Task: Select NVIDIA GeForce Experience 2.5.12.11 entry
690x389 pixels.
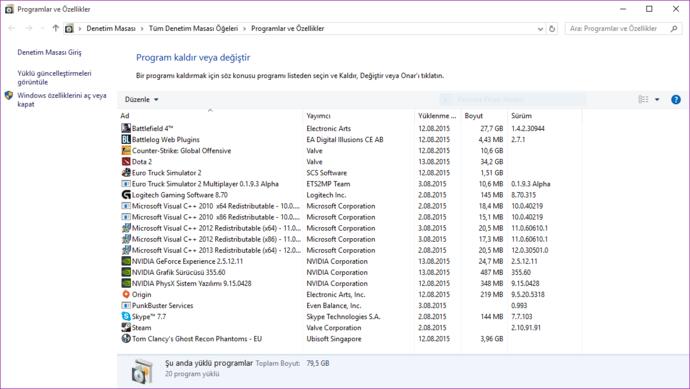Action: [187, 261]
